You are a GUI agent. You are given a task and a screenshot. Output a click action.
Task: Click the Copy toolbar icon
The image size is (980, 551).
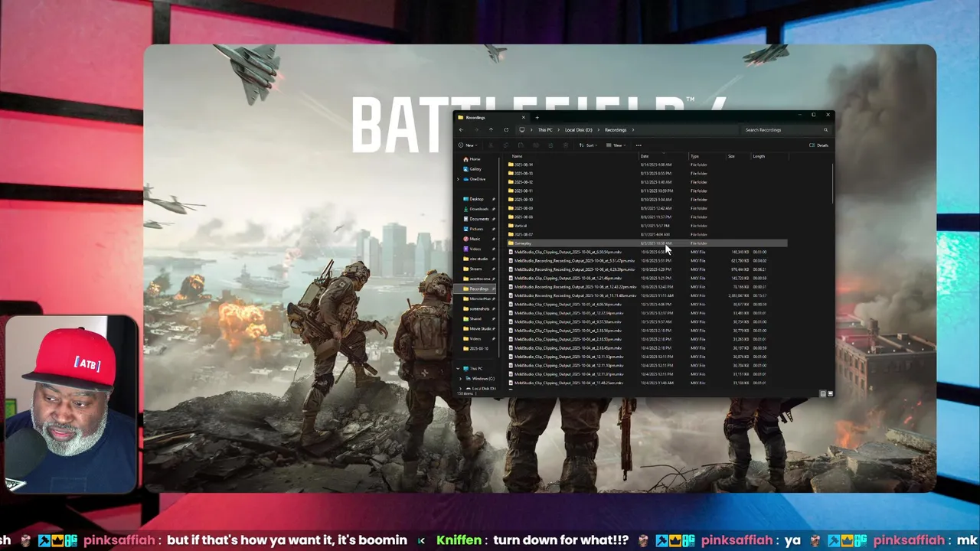pyautogui.click(x=506, y=145)
